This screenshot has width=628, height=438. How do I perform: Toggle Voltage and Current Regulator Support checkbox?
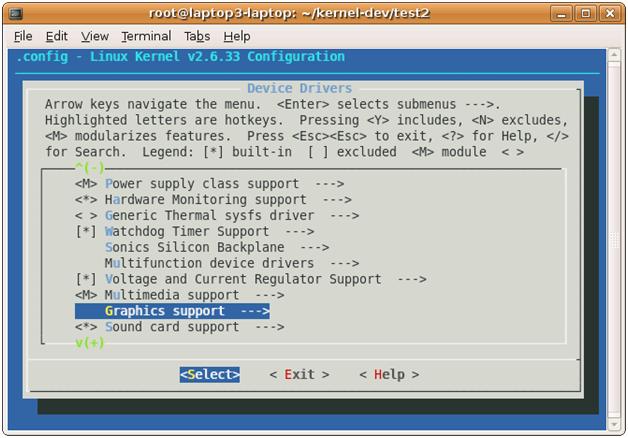coord(86,279)
